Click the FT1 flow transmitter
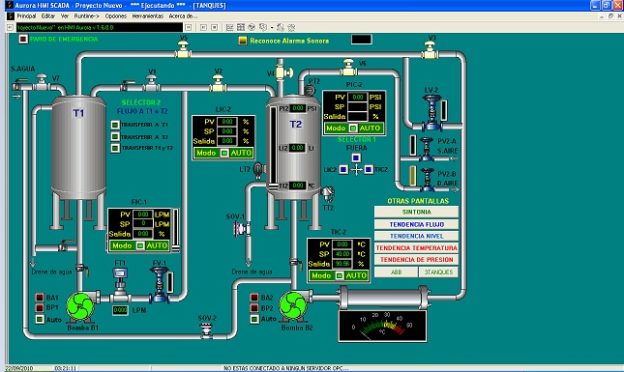 click(x=120, y=284)
